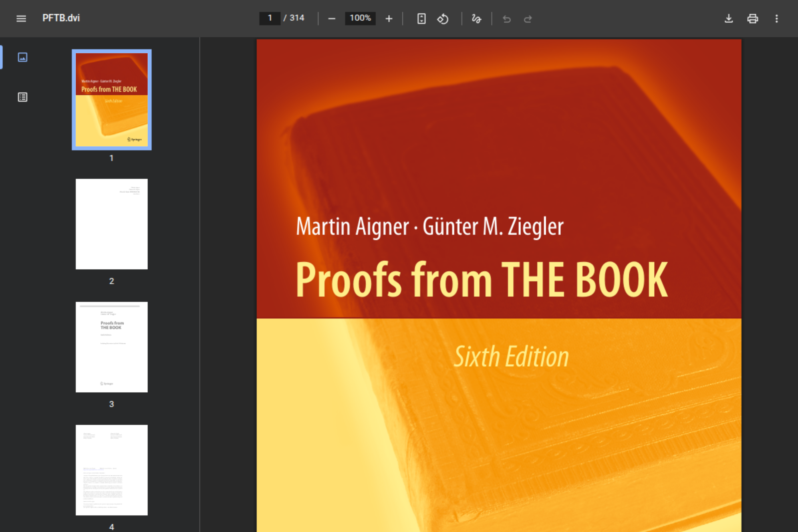The height and width of the screenshot is (532, 798).
Task: Toggle the sidebar with the hamburger menu icon
Action: (x=21, y=18)
